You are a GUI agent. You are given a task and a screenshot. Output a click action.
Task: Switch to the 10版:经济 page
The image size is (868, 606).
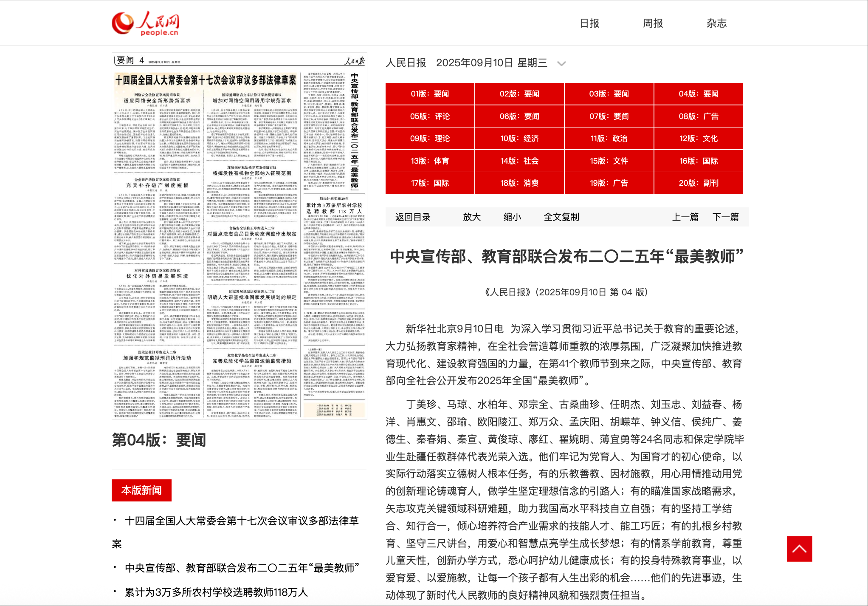[519, 139]
